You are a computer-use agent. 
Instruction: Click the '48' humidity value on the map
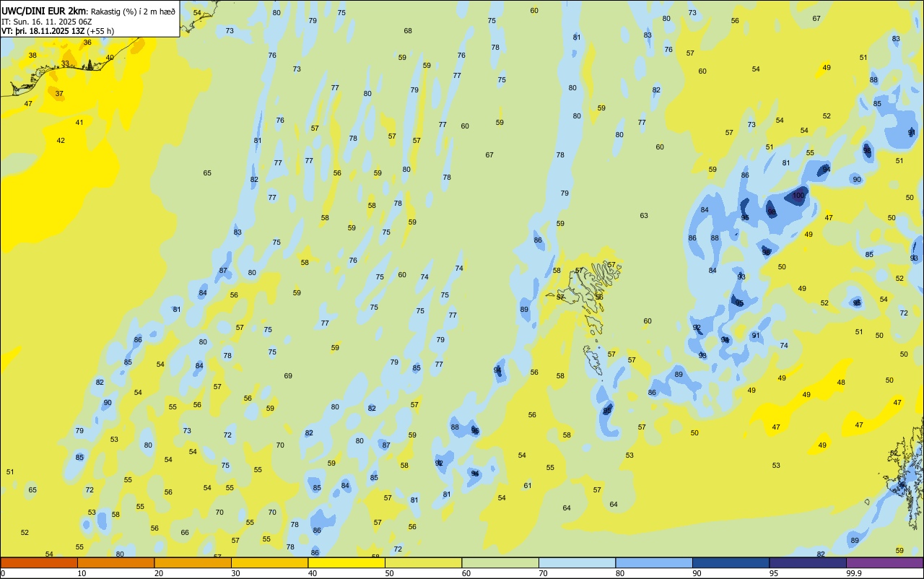click(841, 383)
